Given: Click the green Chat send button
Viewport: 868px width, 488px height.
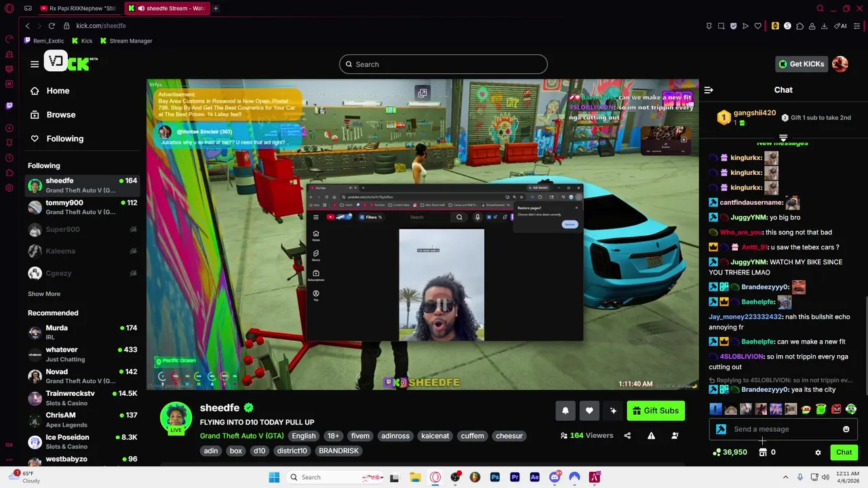Looking at the screenshot, I should pos(844,452).
